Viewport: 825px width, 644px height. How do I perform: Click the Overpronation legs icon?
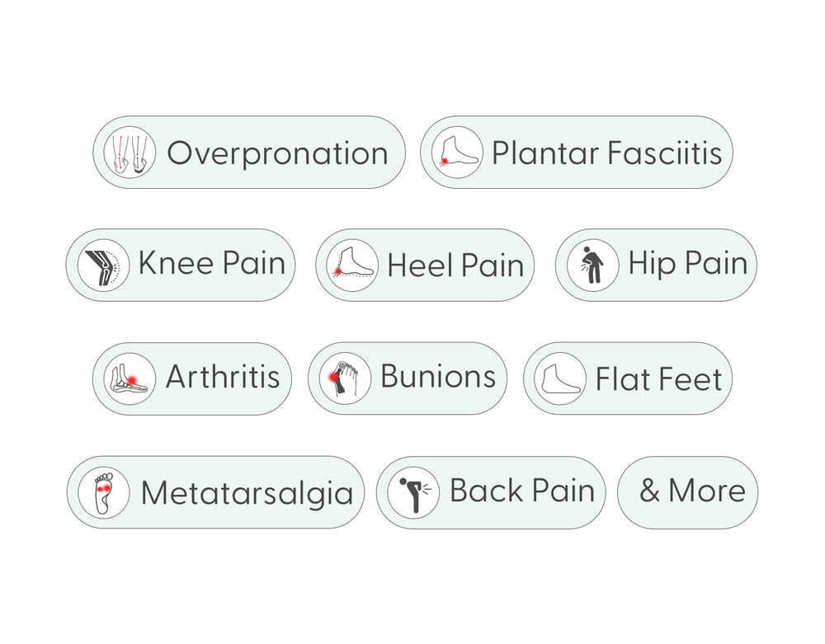[x=130, y=152]
